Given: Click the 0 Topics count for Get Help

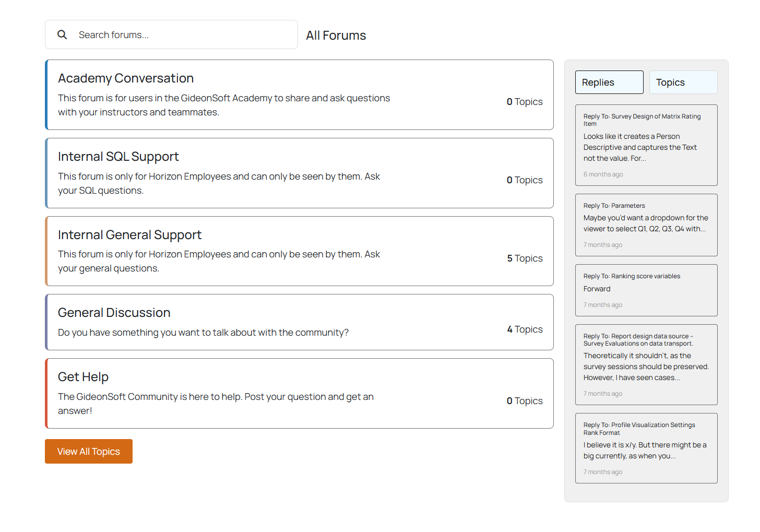Looking at the screenshot, I should pyautogui.click(x=525, y=401).
